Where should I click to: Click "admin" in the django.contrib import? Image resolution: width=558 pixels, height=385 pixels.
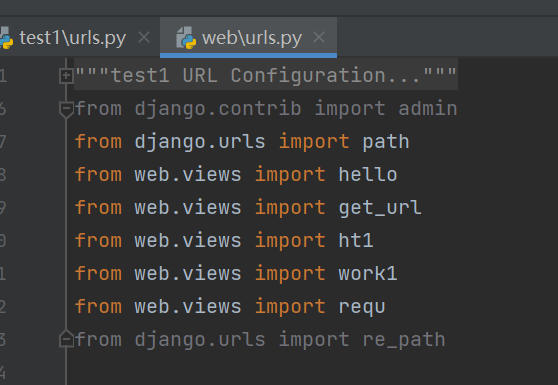coord(427,109)
